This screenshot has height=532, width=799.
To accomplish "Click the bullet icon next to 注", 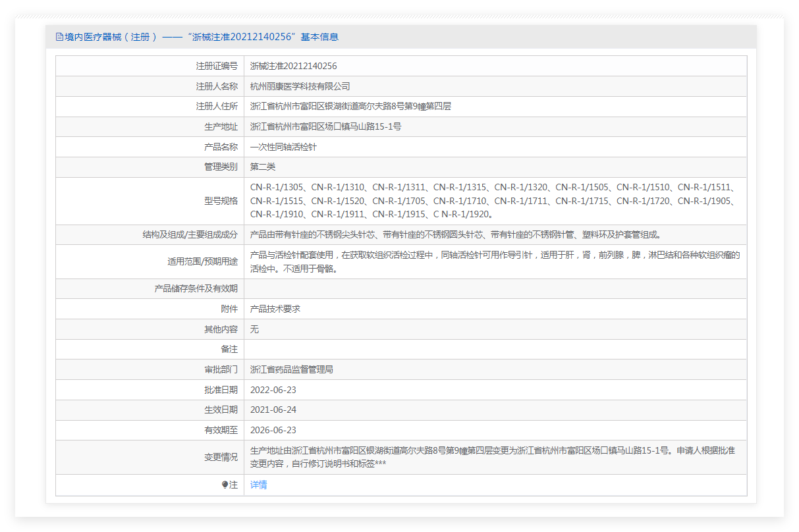I will coord(225,485).
